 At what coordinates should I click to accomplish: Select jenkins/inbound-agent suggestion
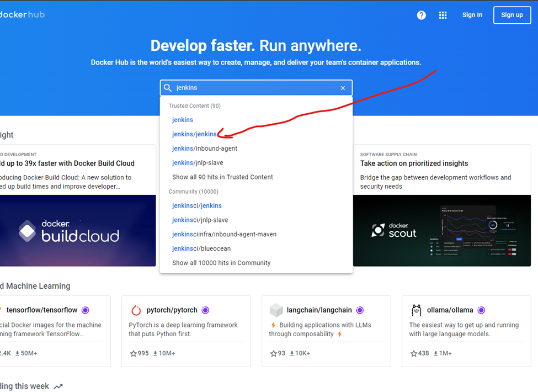click(x=205, y=149)
